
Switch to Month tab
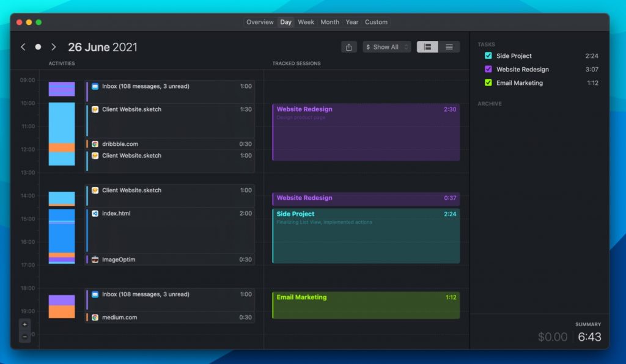[330, 22]
